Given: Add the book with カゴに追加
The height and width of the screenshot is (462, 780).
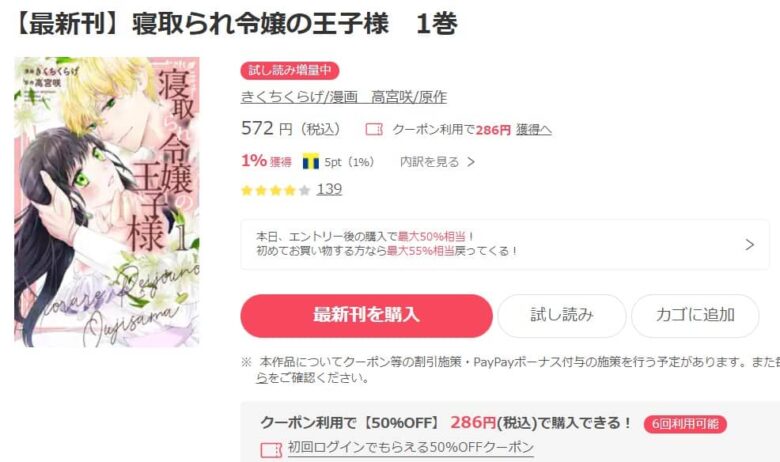Looking at the screenshot, I should tap(695, 316).
